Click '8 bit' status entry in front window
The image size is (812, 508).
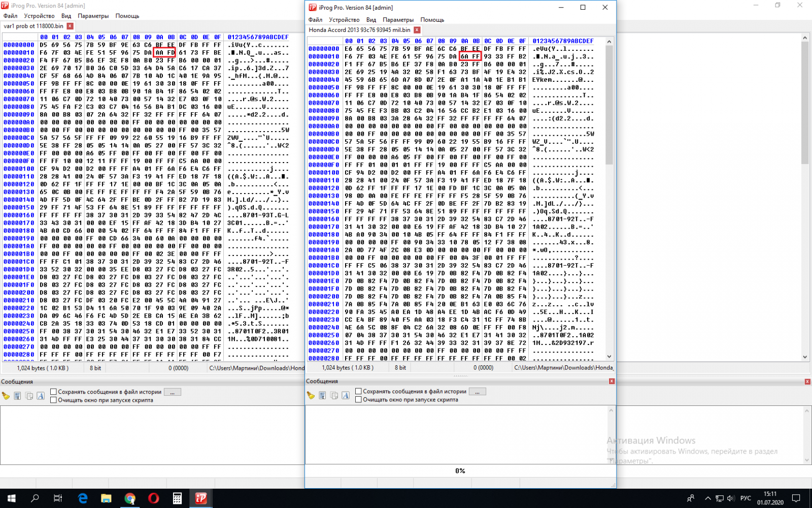pyautogui.click(x=400, y=368)
